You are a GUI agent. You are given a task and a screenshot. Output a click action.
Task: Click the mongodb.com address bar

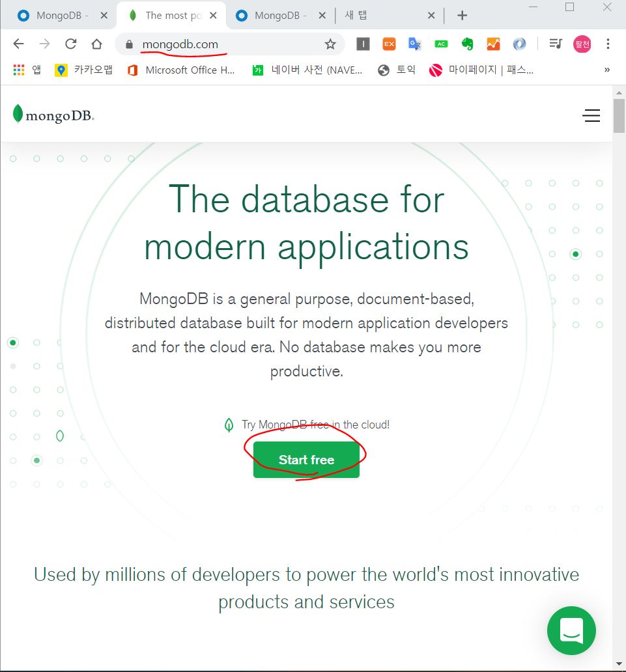230,44
